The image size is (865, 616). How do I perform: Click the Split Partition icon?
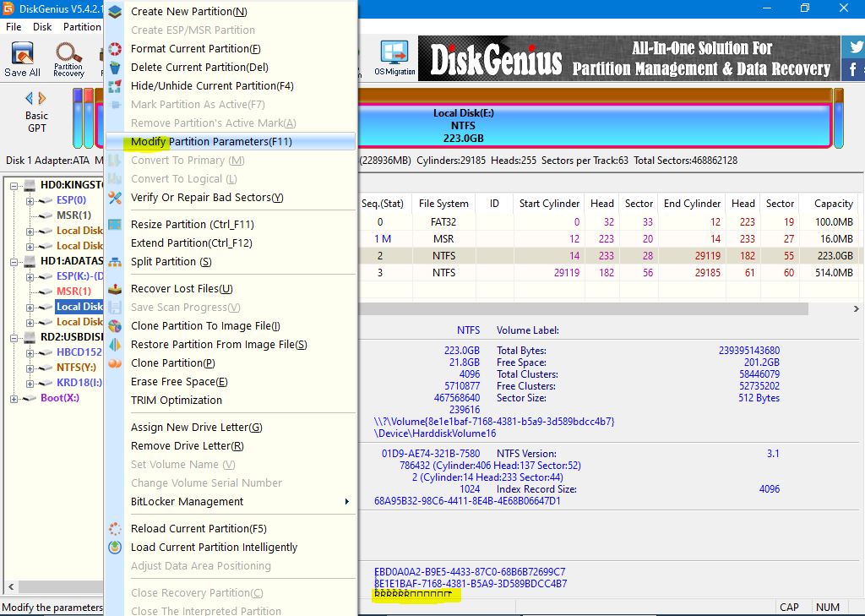click(116, 262)
